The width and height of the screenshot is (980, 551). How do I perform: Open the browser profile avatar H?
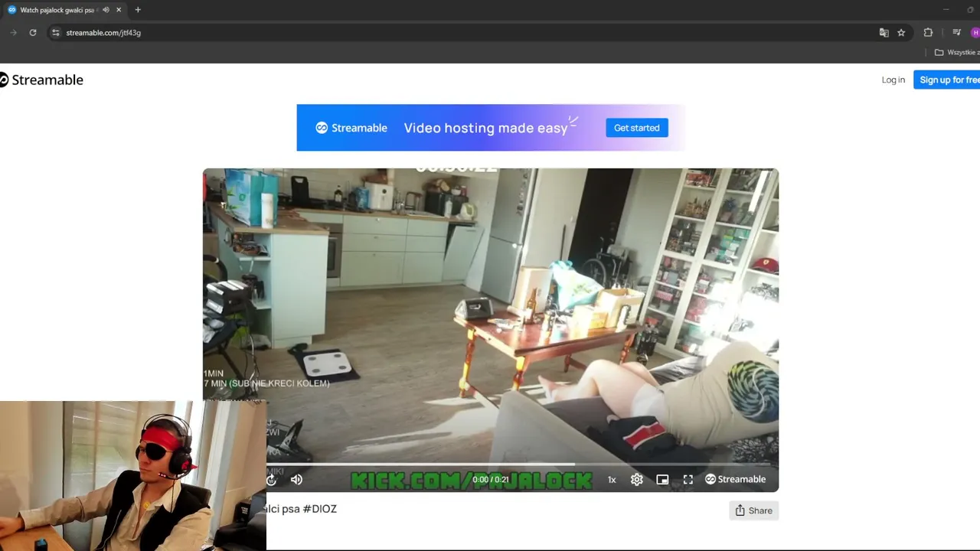(x=975, y=33)
